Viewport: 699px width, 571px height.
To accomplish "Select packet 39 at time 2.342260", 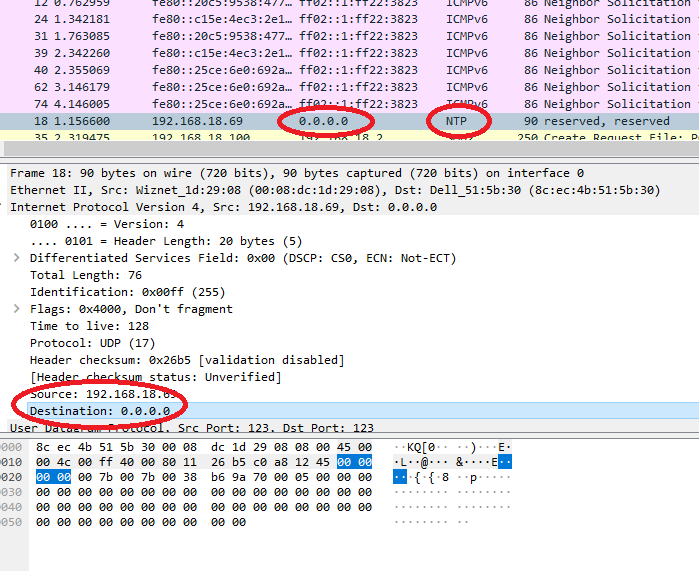I will (x=350, y=53).
